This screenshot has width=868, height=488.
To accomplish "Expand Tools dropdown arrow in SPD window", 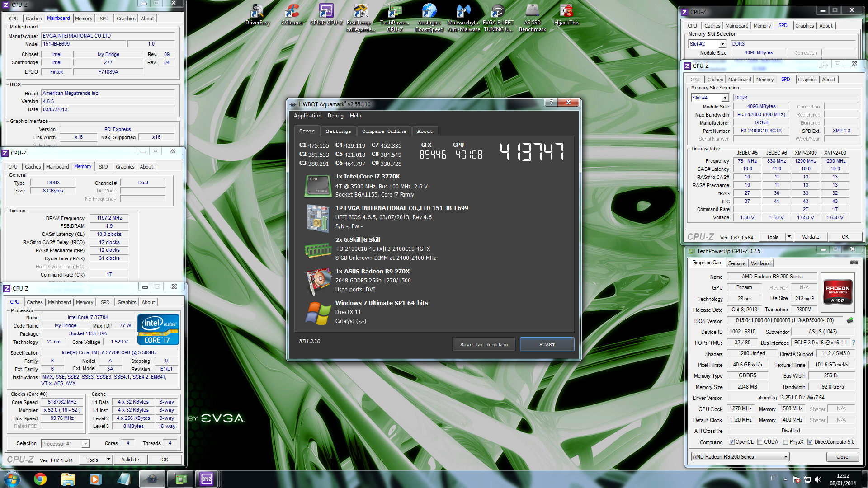I will tap(789, 237).
